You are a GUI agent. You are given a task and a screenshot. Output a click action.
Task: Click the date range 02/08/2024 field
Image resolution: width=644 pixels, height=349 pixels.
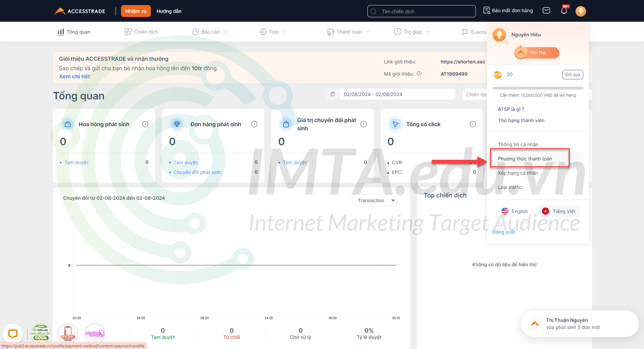(397, 94)
